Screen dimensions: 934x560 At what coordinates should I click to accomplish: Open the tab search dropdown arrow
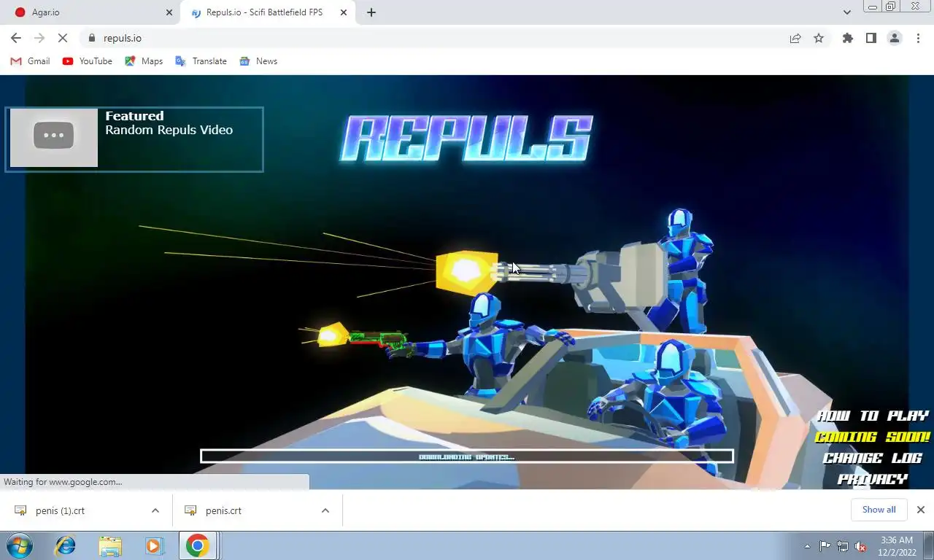pos(846,12)
